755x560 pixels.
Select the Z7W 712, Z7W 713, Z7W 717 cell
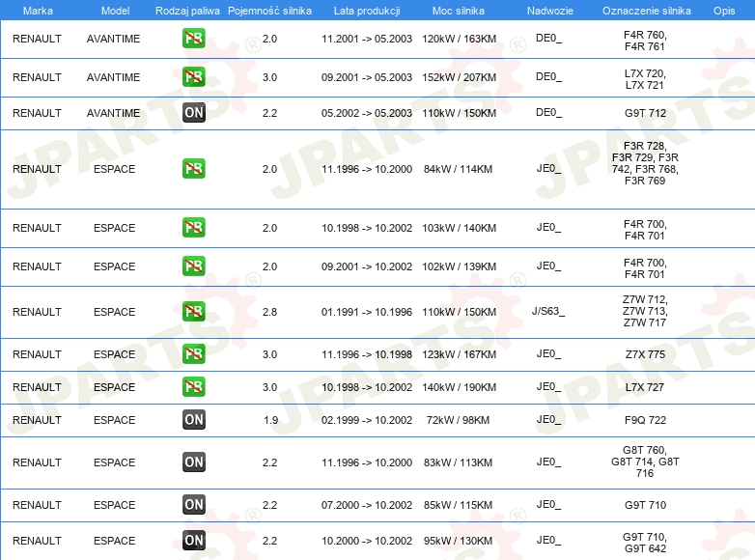(645, 311)
